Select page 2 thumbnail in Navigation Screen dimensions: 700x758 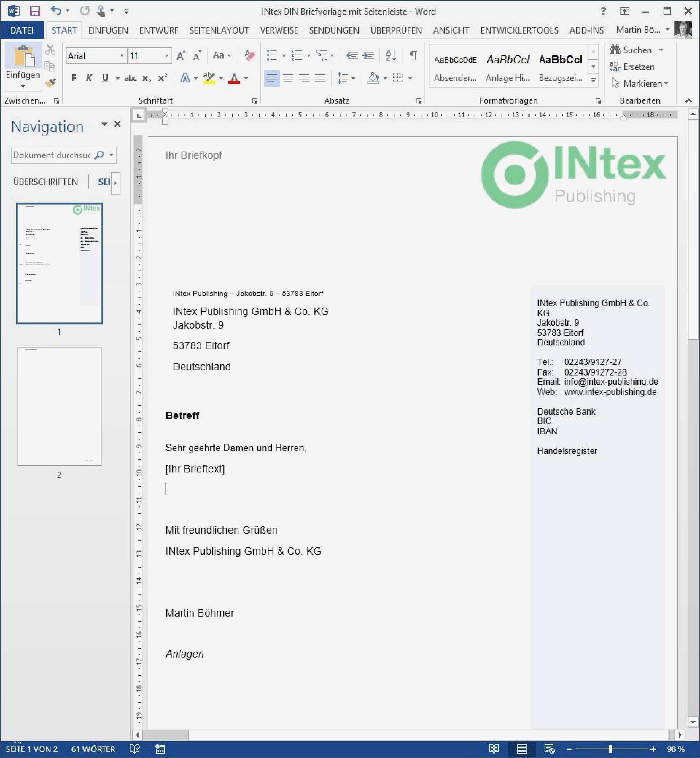(x=59, y=406)
